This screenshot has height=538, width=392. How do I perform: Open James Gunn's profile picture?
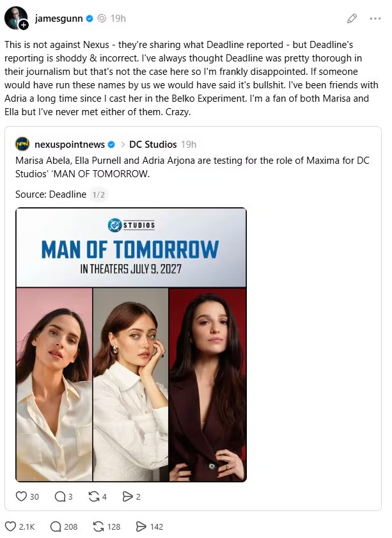15,18
